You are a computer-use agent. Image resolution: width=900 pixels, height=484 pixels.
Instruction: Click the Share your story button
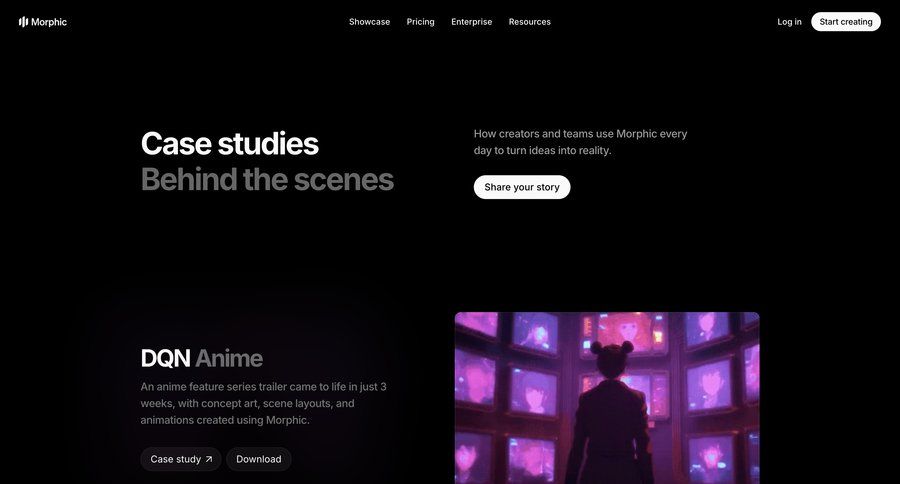click(x=522, y=187)
